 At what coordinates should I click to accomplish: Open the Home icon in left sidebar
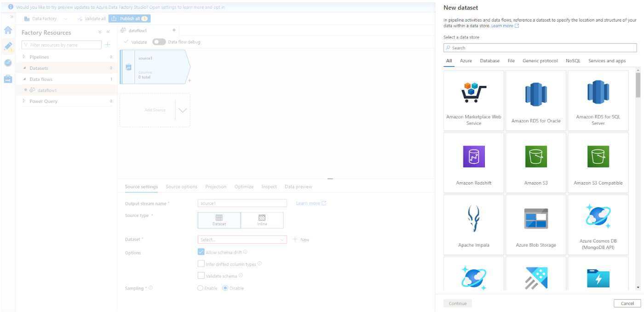(8, 30)
